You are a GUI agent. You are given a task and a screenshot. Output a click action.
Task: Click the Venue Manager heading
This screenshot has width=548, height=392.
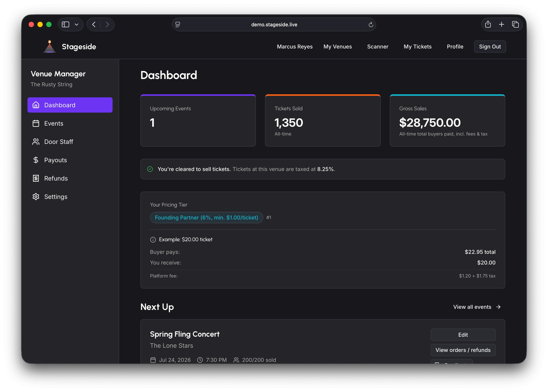coord(58,74)
